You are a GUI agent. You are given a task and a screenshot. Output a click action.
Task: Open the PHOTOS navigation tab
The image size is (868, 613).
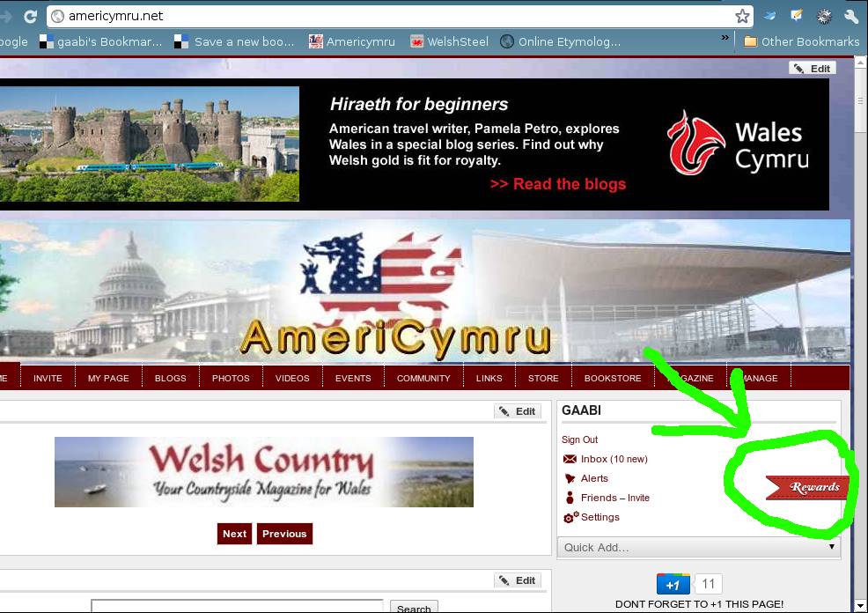point(231,378)
